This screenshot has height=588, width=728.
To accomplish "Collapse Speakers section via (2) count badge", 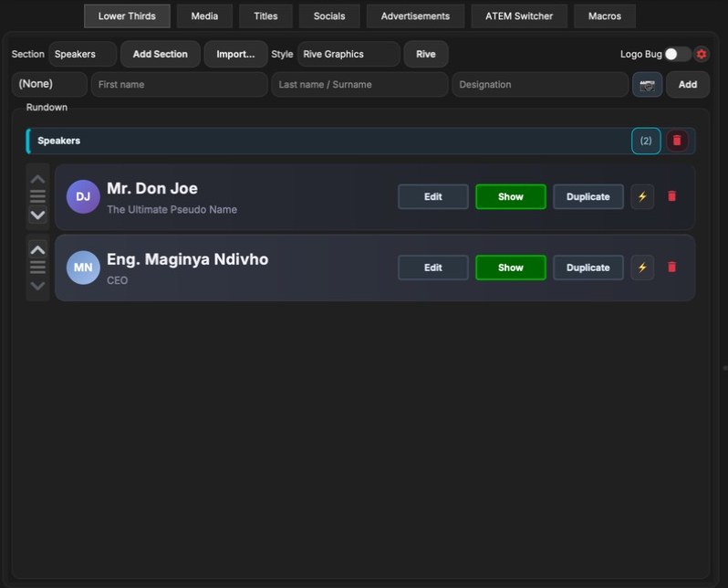I will [646, 141].
